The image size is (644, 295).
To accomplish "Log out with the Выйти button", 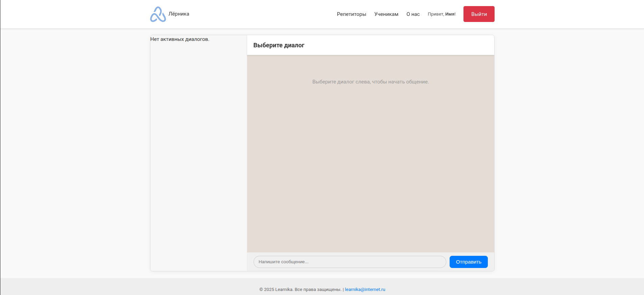I will (x=479, y=14).
